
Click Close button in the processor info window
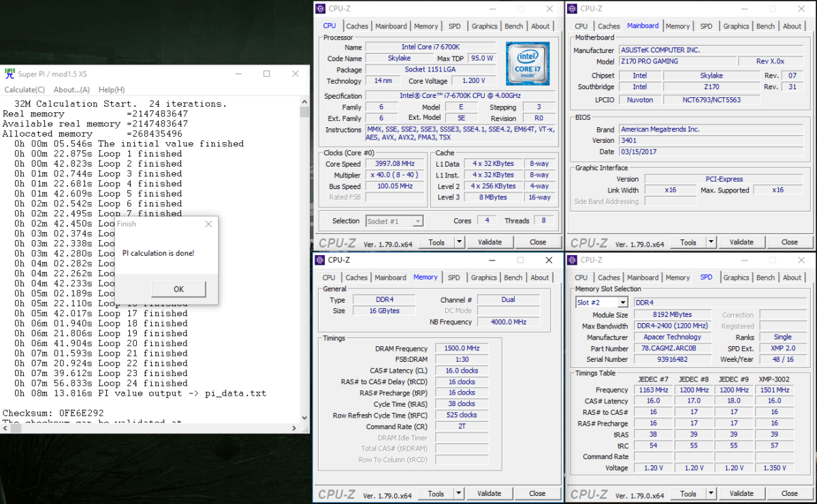pyautogui.click(x=538, y=242)
